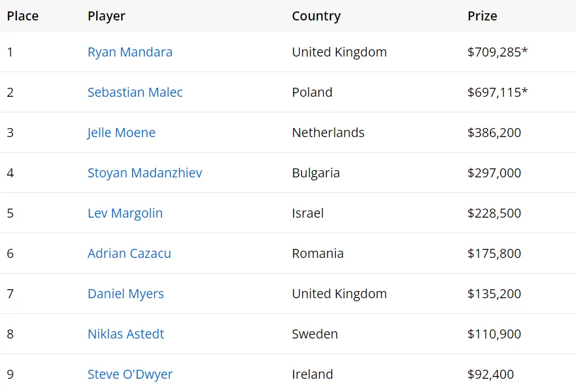This screenshot has width=576, height=392.
Task: Select the $697,115 prize cell
Action: 497,93
